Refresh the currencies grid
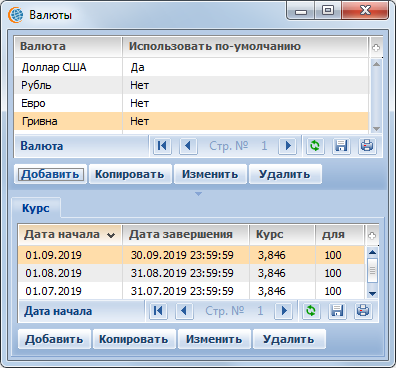This screenshot has width=396, height=368. 315,146
